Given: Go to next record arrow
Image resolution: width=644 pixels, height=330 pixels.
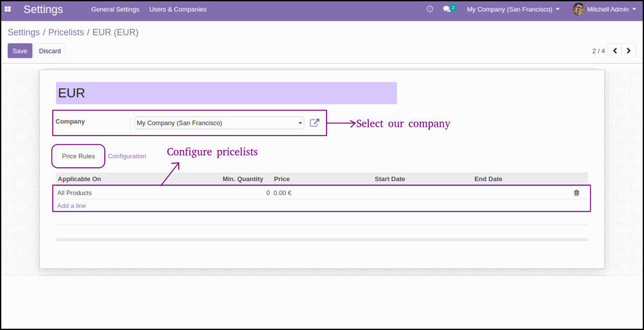Looking at the screenshot, I should coord(629,51).
